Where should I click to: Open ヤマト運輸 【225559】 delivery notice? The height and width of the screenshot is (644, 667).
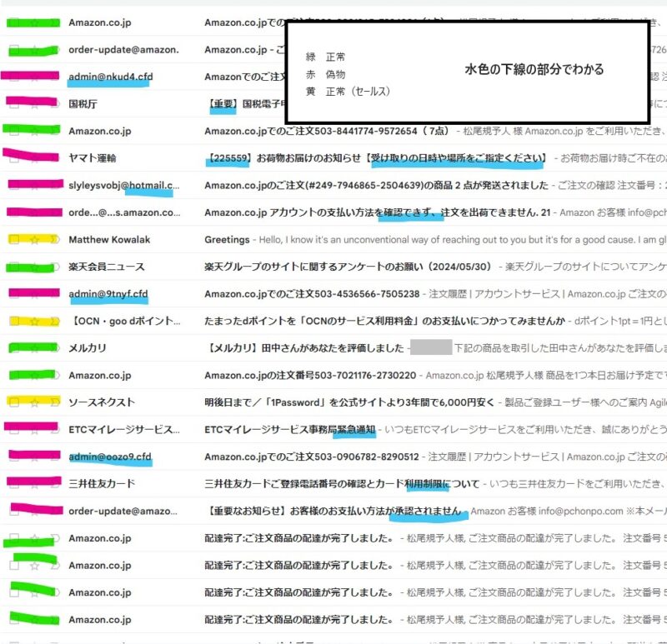[333, 158]
